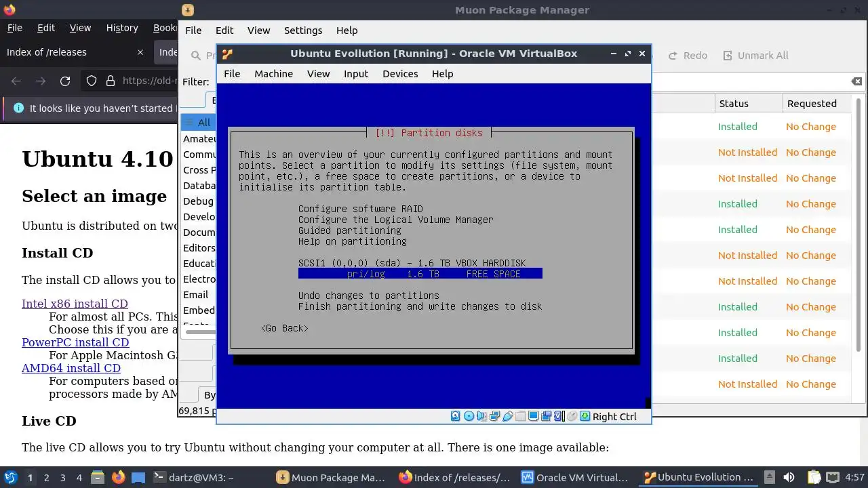Close the 'Index of /releases' Firefox tab
The height and width of the screenshot is (488, 868).
(140, 52)
